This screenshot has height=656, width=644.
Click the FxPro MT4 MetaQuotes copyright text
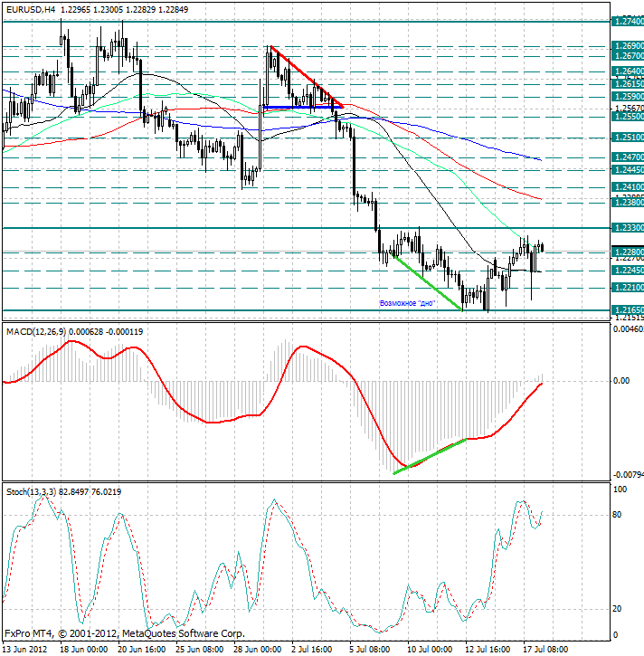(x=124, y=633)
